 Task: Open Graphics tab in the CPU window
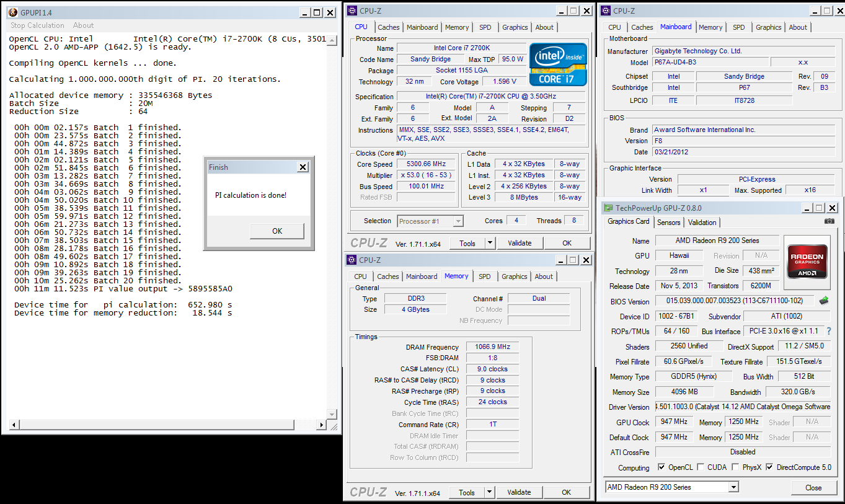515,27
